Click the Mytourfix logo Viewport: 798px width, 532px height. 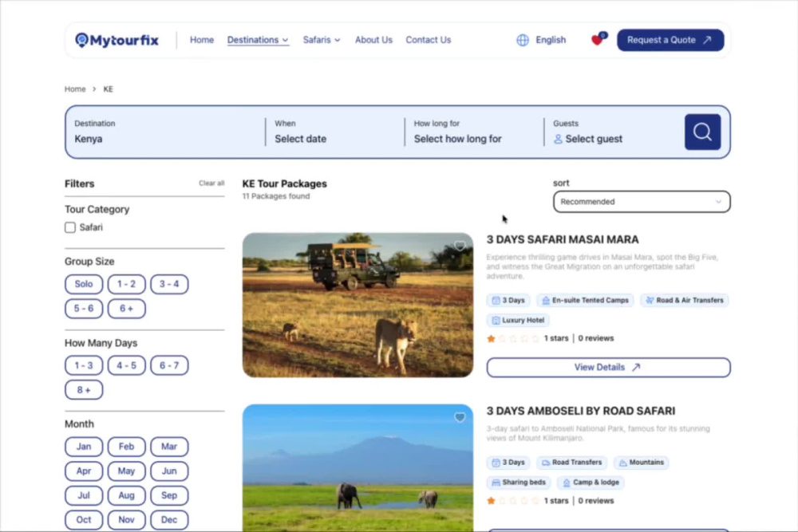(117, 40)
